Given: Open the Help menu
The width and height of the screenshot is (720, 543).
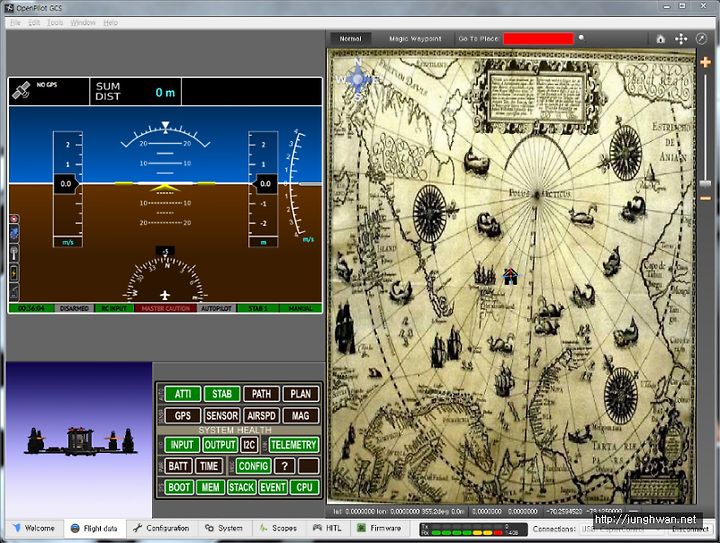Looking at the screenshot, I should click(x=111, y=22).
